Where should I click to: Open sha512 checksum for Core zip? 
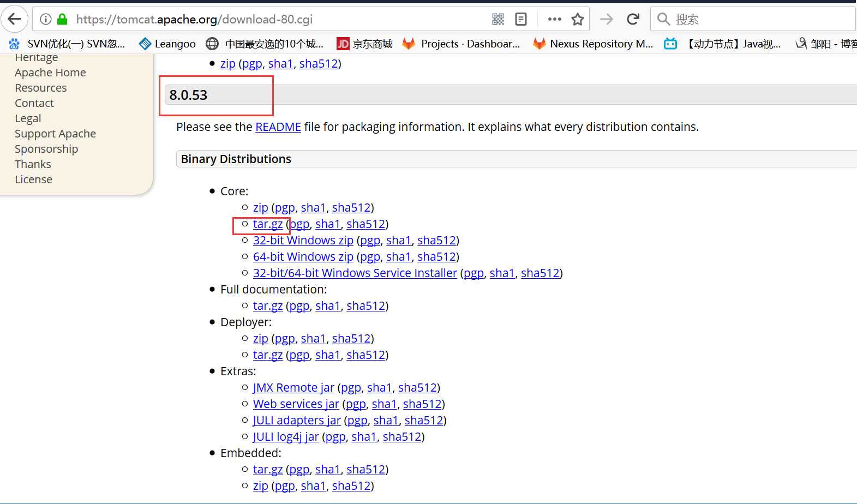tap(351, 208)
